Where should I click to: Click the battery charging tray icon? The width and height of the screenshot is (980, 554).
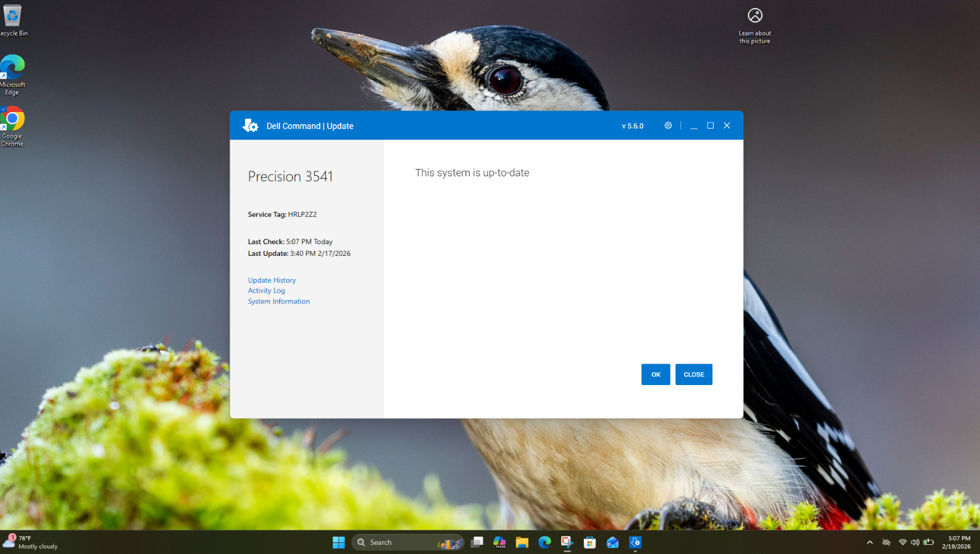(x=929, y=542)
